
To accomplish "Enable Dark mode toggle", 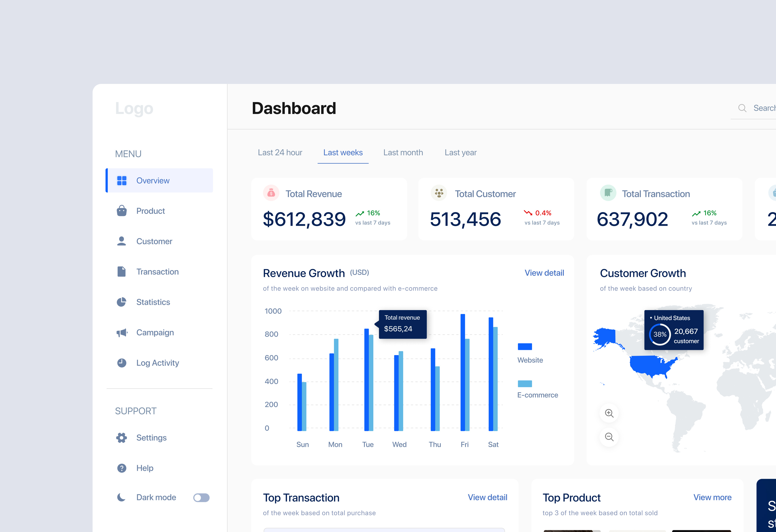I will (x=201, y=497).
